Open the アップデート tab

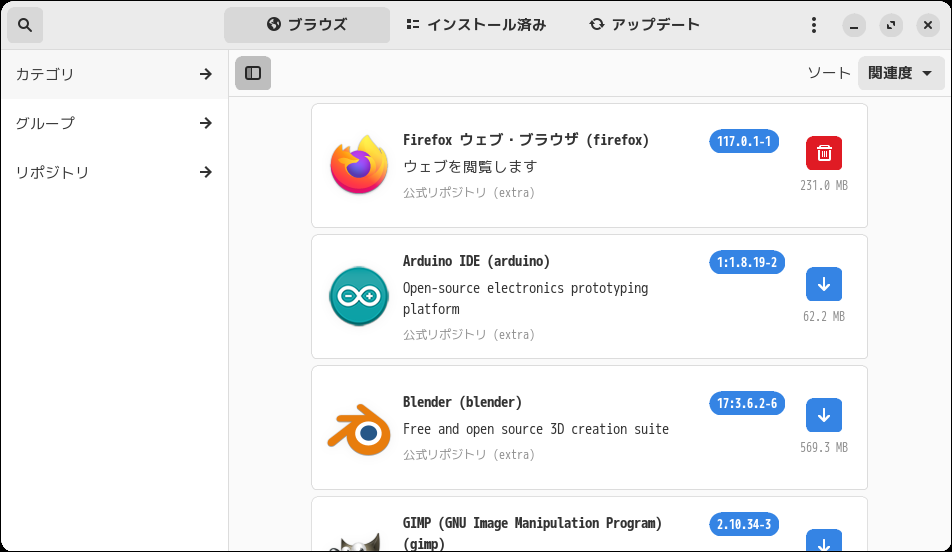coord(644,25)
